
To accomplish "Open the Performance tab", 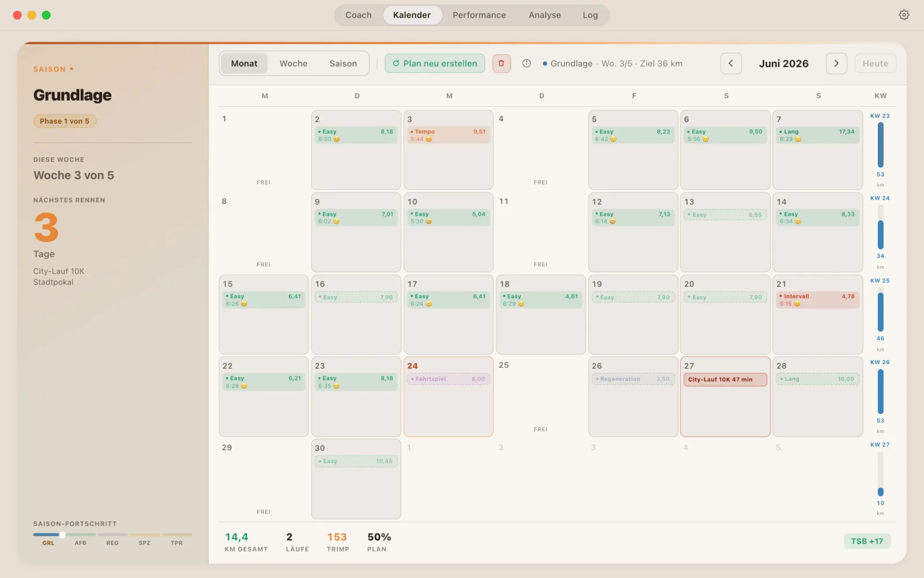I will (x=479, y=15).
